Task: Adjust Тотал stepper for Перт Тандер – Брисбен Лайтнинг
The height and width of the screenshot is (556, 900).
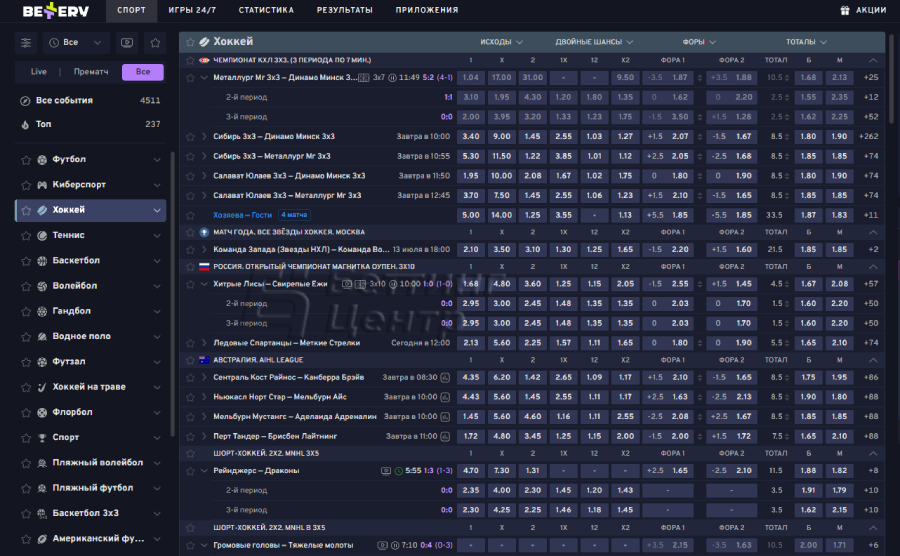Action: 786,437
